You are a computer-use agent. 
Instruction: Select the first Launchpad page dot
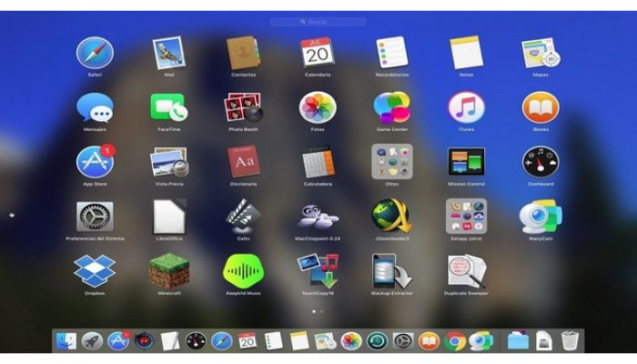click(x=314, y=311)
